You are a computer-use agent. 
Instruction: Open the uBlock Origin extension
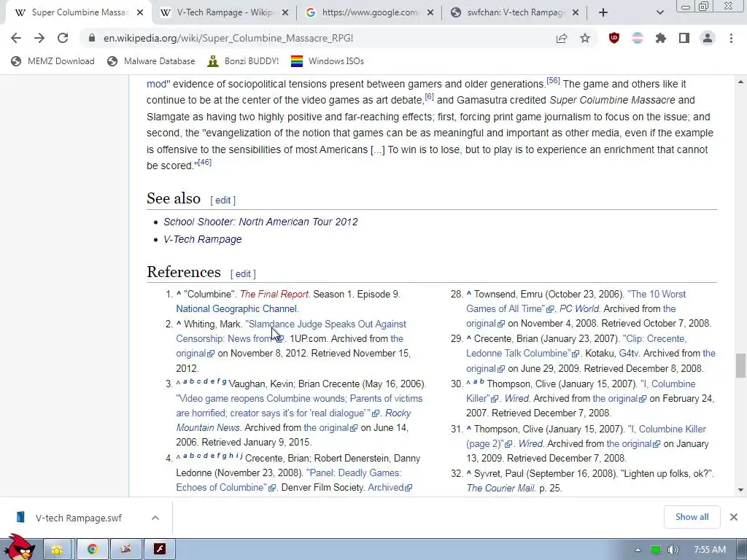click(x=614, y=38)
